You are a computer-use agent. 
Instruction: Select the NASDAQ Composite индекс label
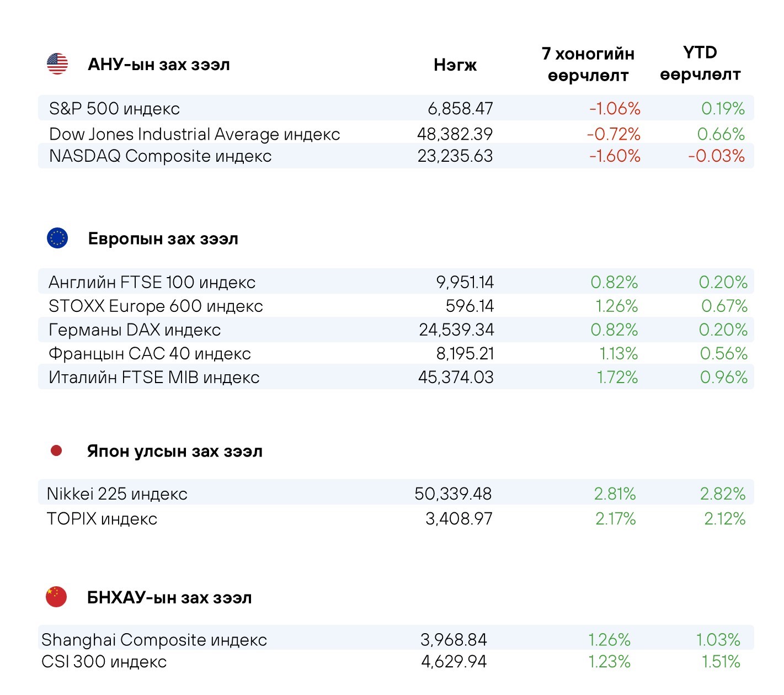[160, 156]
